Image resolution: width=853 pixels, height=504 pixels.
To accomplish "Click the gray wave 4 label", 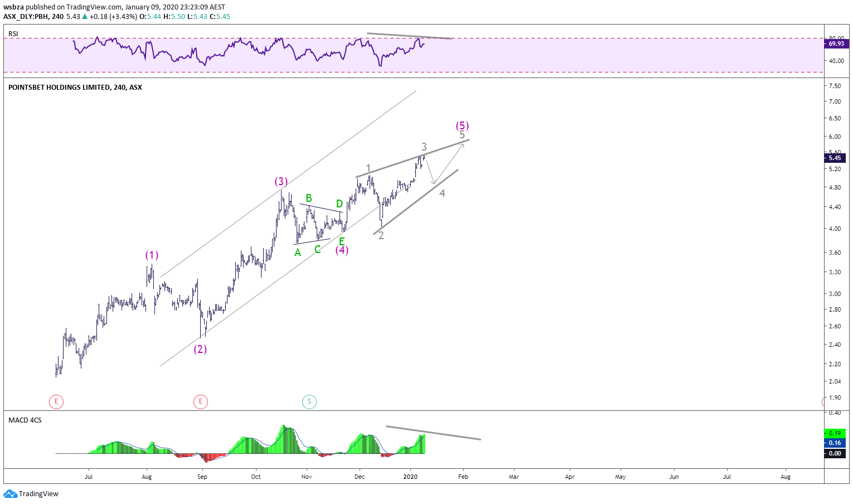I will 442,193.
